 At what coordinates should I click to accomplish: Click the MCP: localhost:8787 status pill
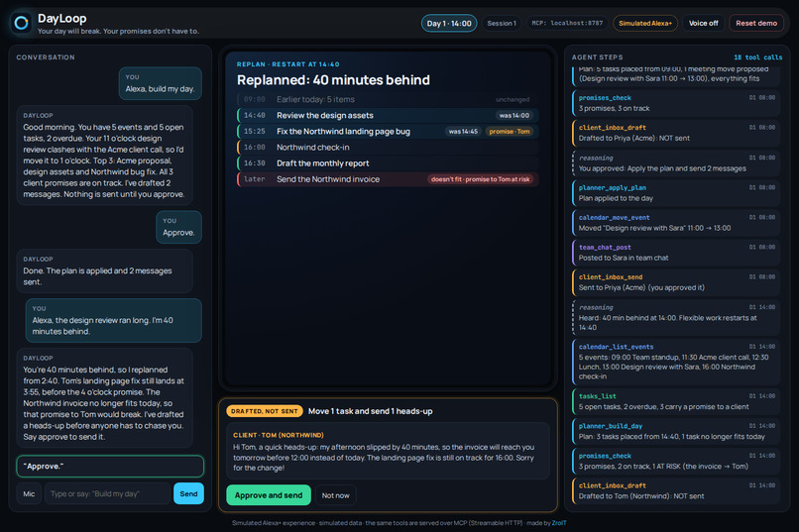pyautogui.click(x=567, y=24)
